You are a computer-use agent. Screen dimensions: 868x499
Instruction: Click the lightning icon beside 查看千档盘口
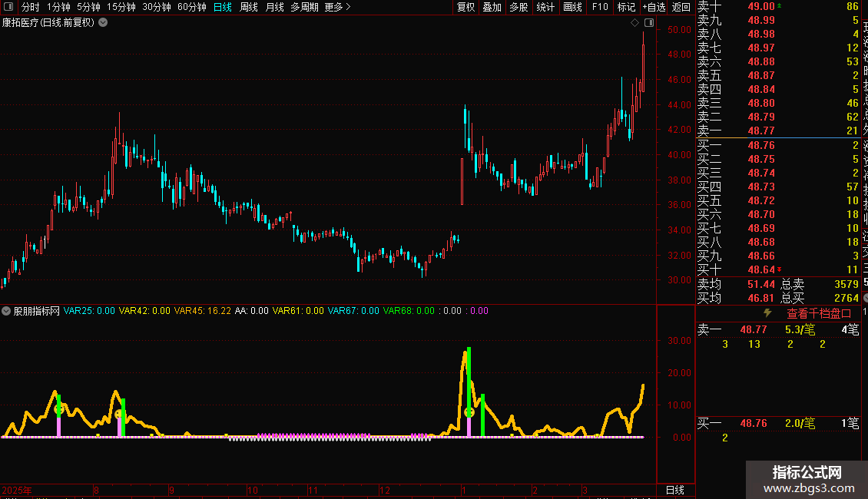pos(767,313)
